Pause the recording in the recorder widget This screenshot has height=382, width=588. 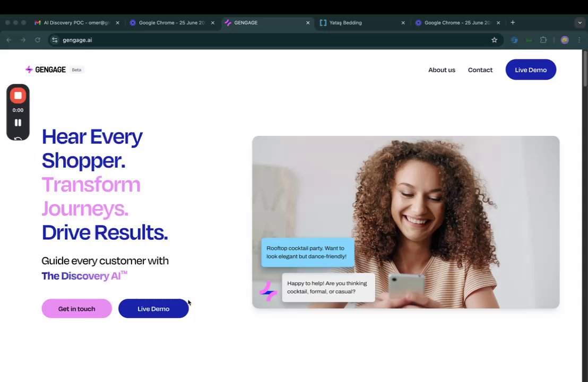coord(18,123)
